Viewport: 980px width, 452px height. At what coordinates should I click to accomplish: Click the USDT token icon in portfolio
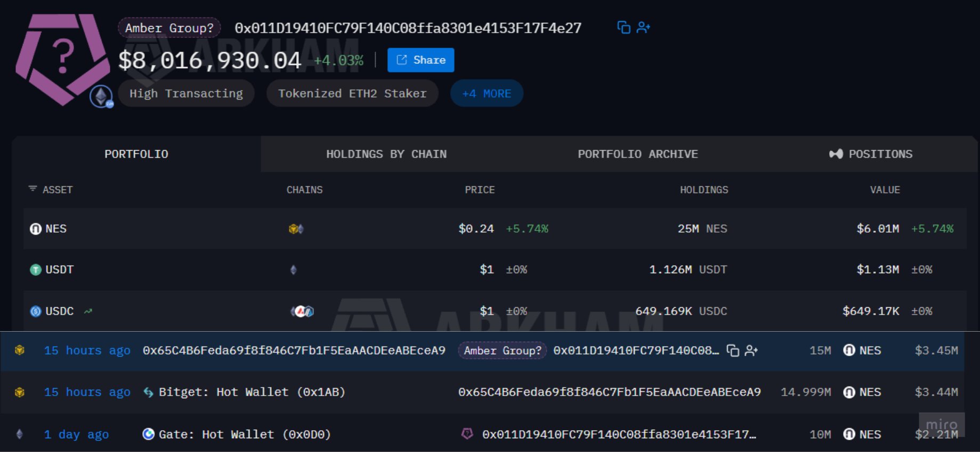click(36, 270)
